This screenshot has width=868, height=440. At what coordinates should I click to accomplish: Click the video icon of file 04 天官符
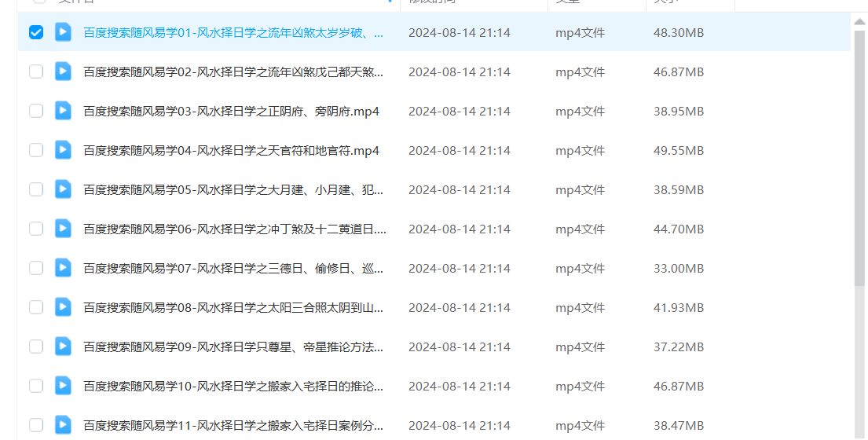point(63,150)
